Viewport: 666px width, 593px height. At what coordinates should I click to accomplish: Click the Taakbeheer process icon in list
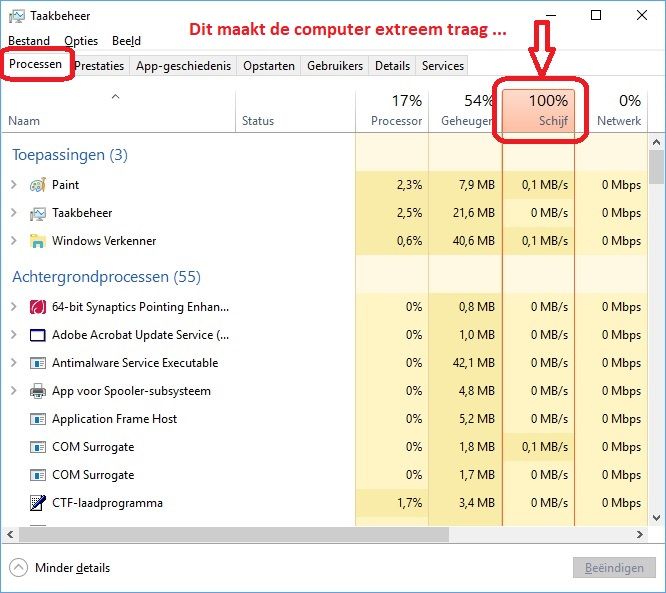(x=37, y=213)
